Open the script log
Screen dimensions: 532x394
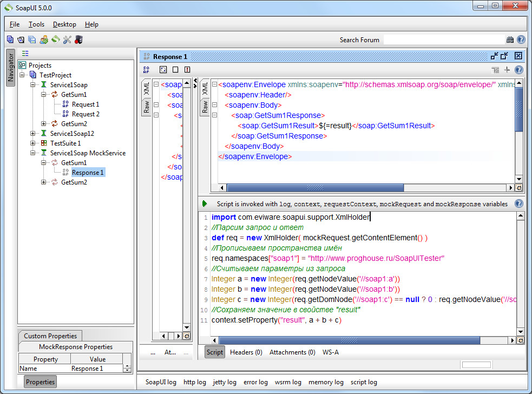click(x=364, y=382)
